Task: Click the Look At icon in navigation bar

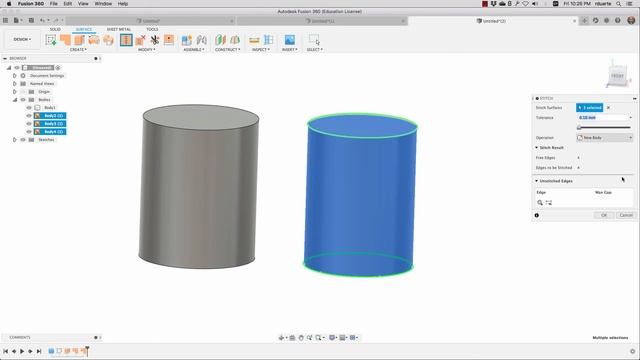Action: click(292, 338)
